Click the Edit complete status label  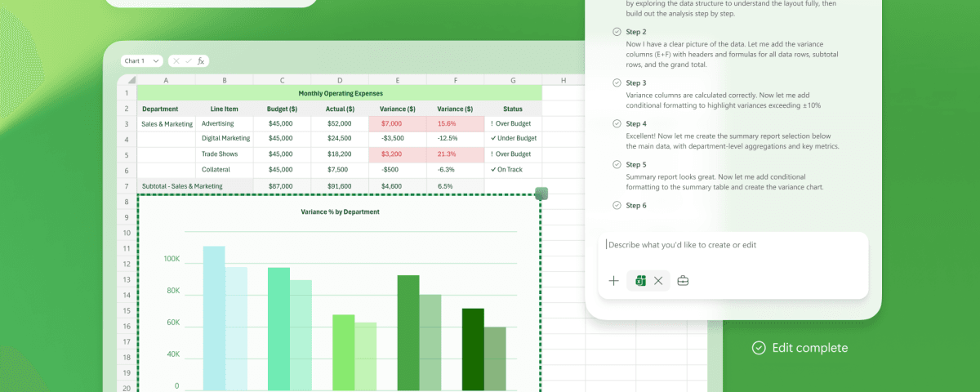click(x=809, y=349)
